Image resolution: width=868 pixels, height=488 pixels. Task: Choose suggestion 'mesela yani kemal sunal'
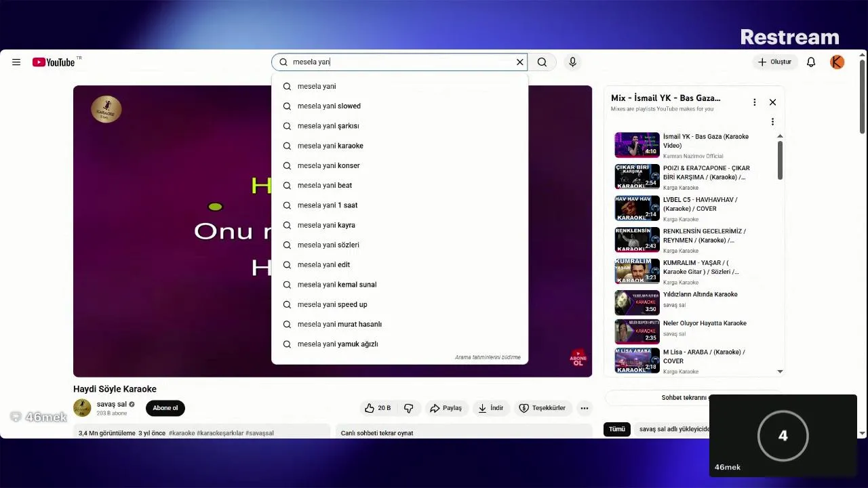[399, 285]
